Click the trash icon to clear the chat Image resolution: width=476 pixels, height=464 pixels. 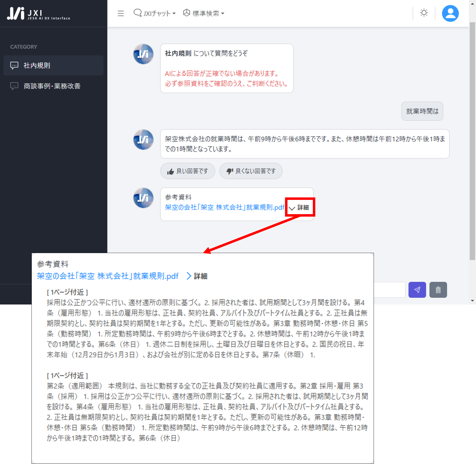tap(438, 290)
